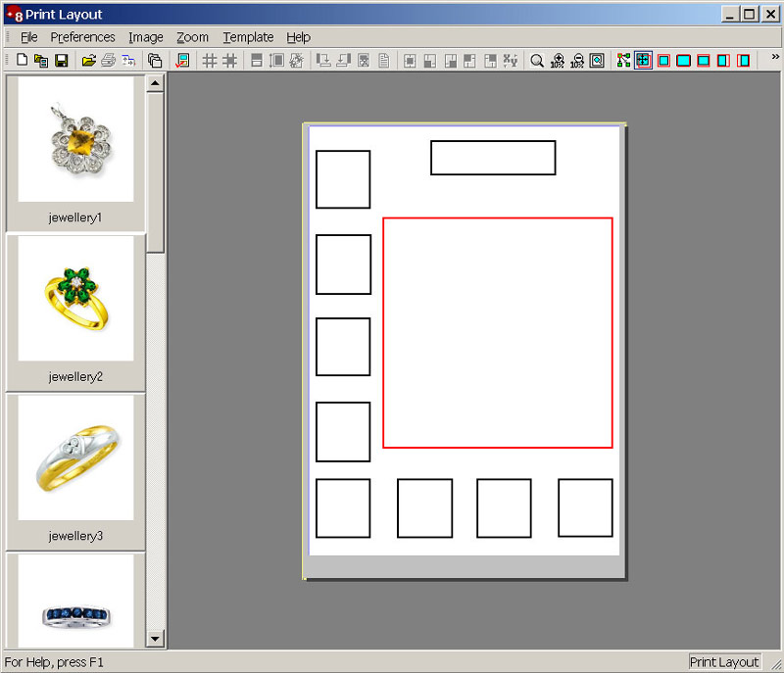Image resolution: width=784 pixels, height=673 pixels.
Task: Click the zoom in 10% icon
Action: point(558,61)
